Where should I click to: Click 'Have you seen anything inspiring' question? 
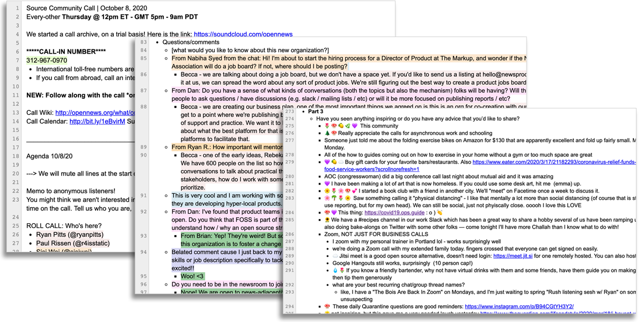[418, 119]
